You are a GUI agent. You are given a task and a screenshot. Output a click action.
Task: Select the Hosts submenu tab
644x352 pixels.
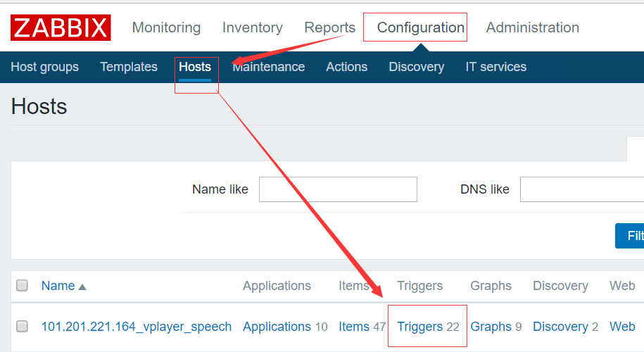tap(195, 67)
